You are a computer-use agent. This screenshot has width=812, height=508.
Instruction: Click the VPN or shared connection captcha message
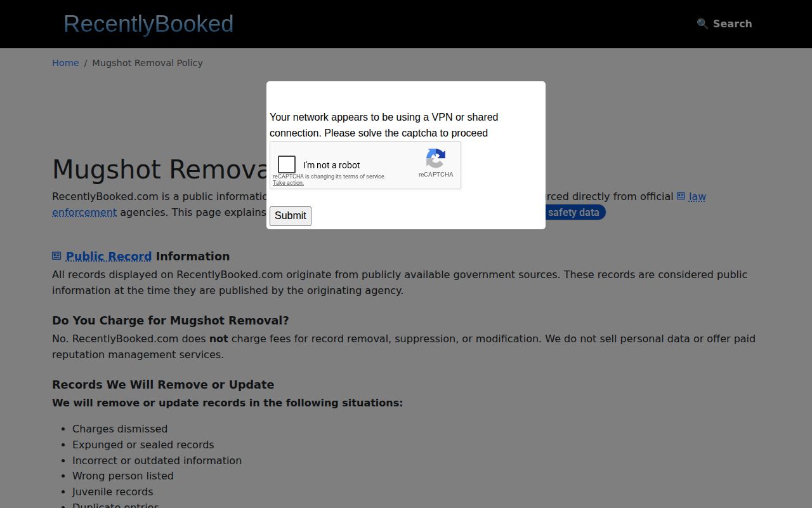(x=384, y=125)
